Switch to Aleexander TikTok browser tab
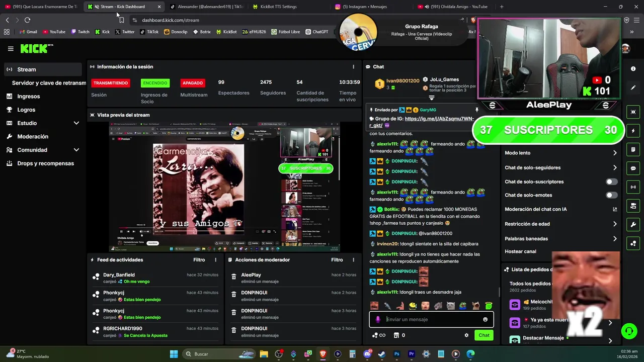This screenshot has width=644, height=362. [x=206, y=7]
